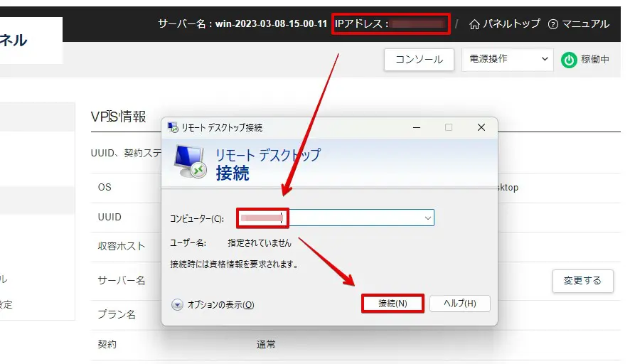Image resolution: width=630 pixels, height=364 pixels.
Task: Expand オプションの表示 in Remote Desktop dialog
Action: 213,305
